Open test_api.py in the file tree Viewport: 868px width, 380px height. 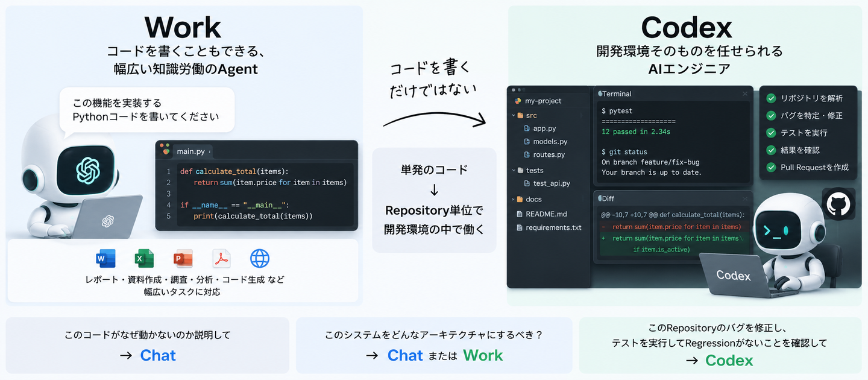click(552, 183)
